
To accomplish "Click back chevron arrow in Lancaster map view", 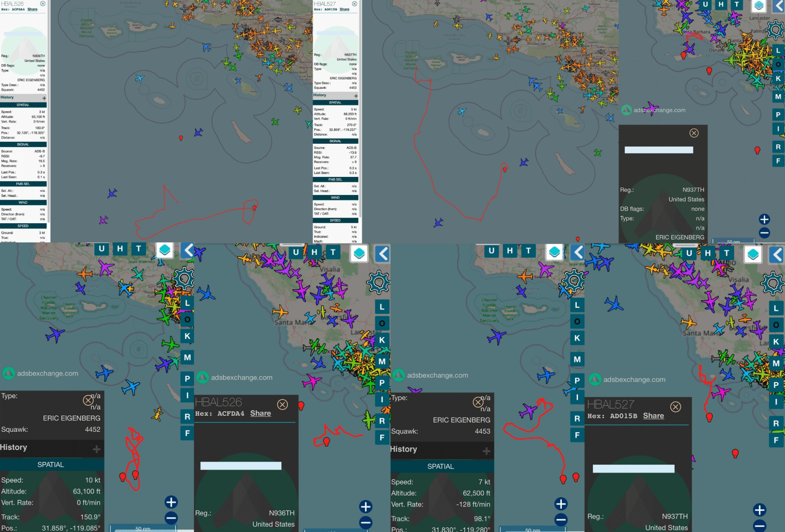I will point(779,5).
